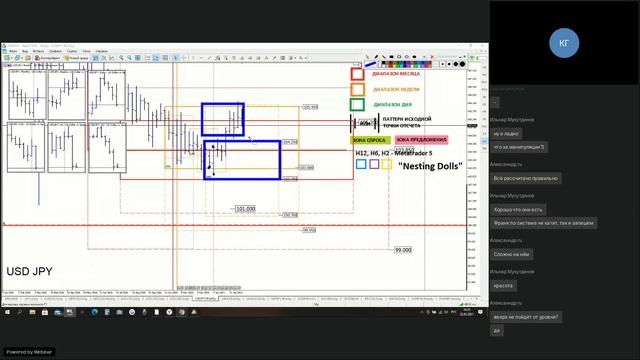Click chat message "красота"
The height and width of the screenshot is (360, 640).
503,286
